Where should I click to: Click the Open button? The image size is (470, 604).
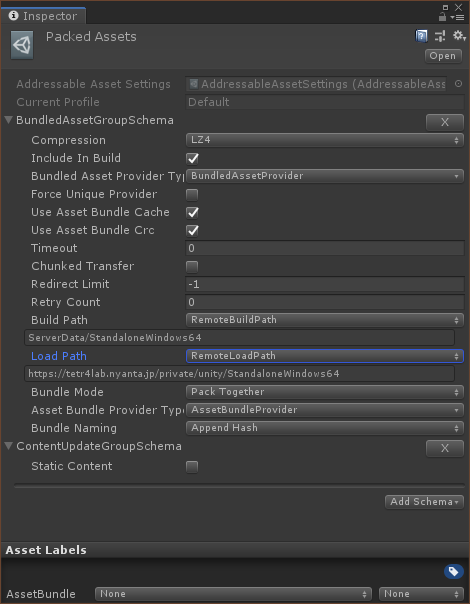click(443, 56)
